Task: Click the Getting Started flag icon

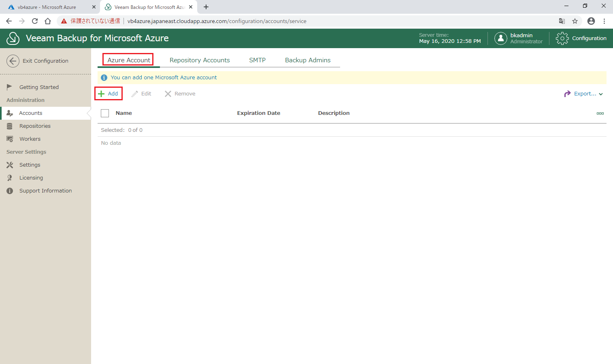Action: point(9,87)
